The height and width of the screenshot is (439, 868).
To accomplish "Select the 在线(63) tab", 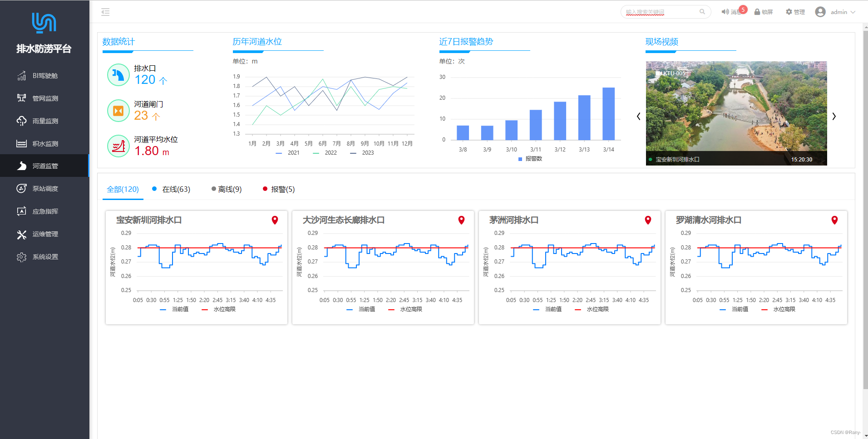I will pos(171,190).
